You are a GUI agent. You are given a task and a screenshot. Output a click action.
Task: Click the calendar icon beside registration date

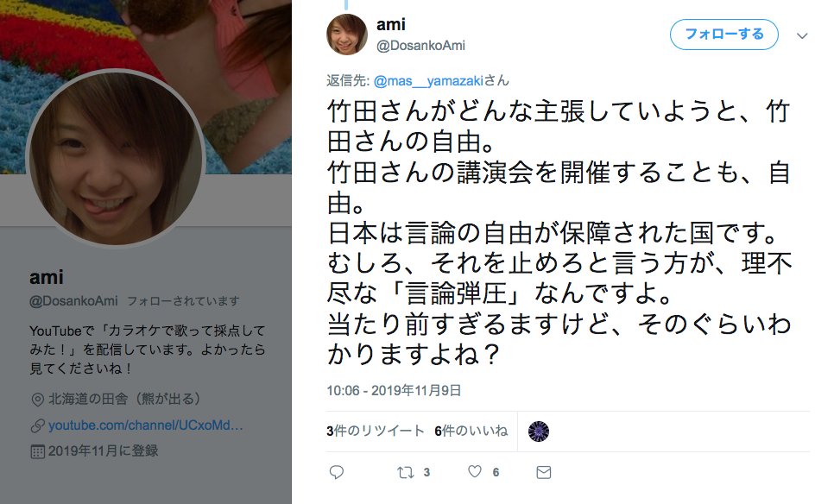37,452
